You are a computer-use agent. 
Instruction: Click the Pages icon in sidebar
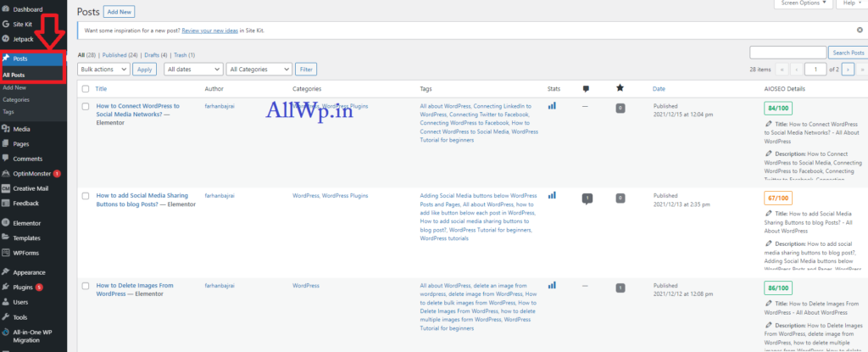click(6, 144)
